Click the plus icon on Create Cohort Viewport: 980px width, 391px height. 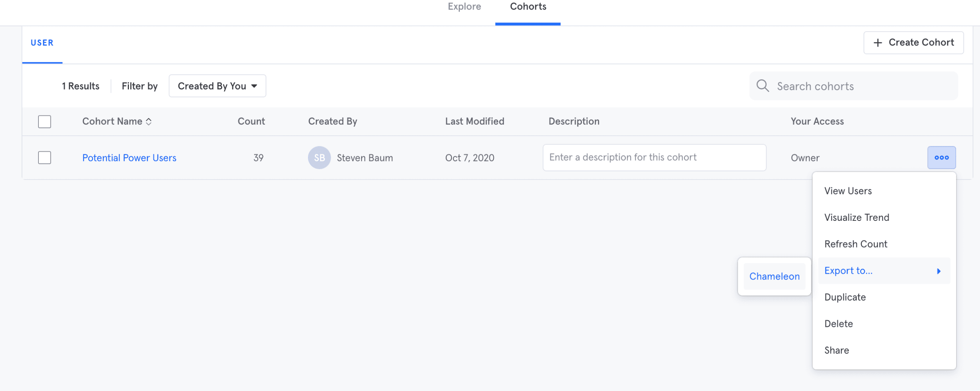point(877,43)
